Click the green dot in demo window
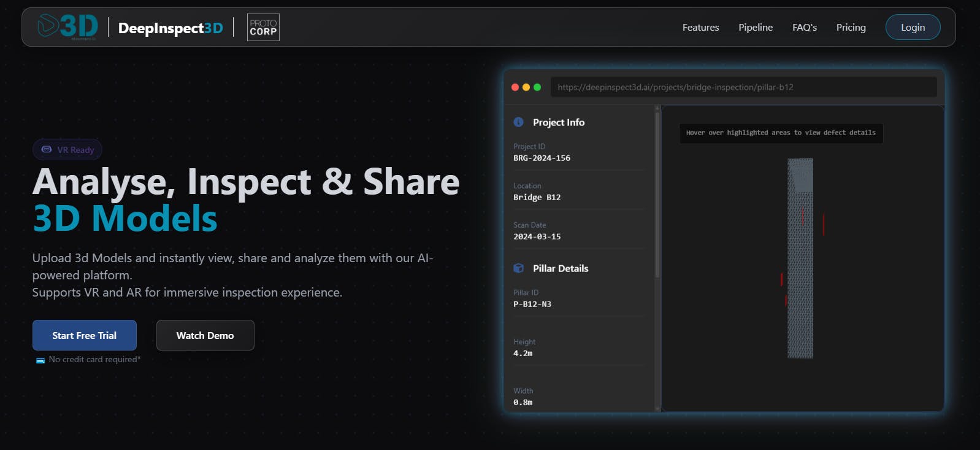Image resolution: width=980 pixels, height=450 pixels. pyautogui.click(x=537, y=87)
